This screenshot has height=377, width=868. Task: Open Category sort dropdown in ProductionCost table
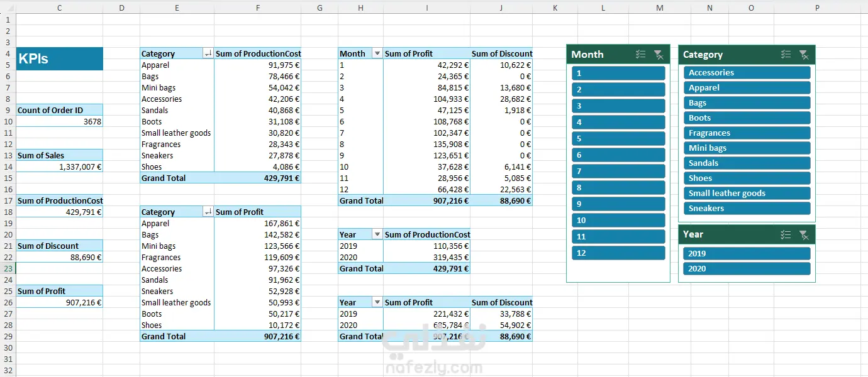pos(208,54)
